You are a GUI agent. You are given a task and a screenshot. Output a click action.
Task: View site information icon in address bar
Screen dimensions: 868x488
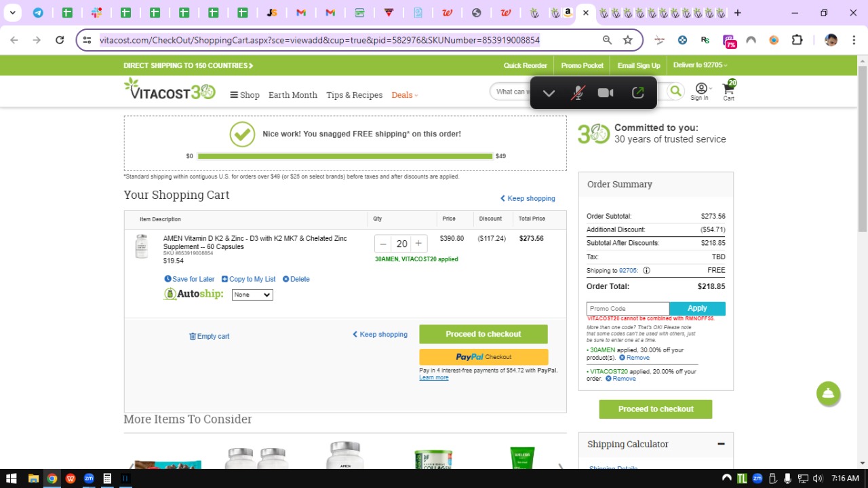pos(87,40)
